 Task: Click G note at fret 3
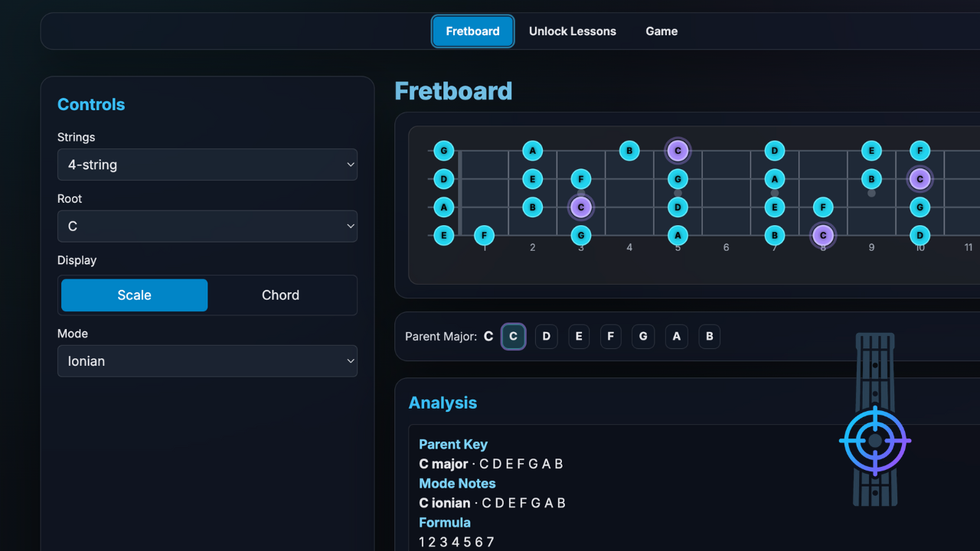click(581, 235)
